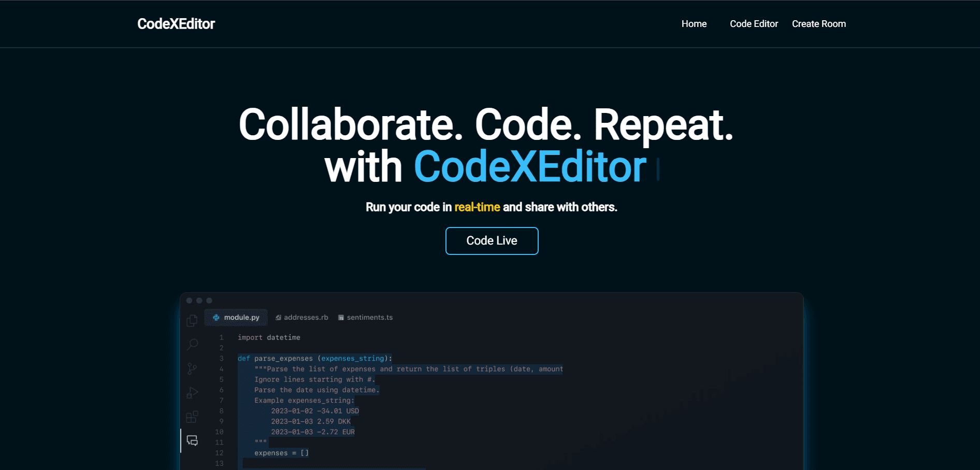
Task: Click the 'def parse_expenses' code line
Action: [x=315, y=359]
